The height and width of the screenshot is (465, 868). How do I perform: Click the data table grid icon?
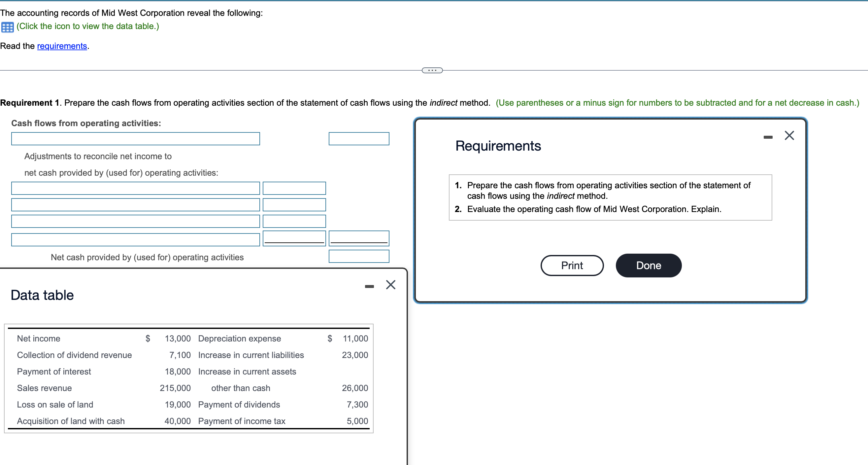pyautogui.click(x=7, y=27)
